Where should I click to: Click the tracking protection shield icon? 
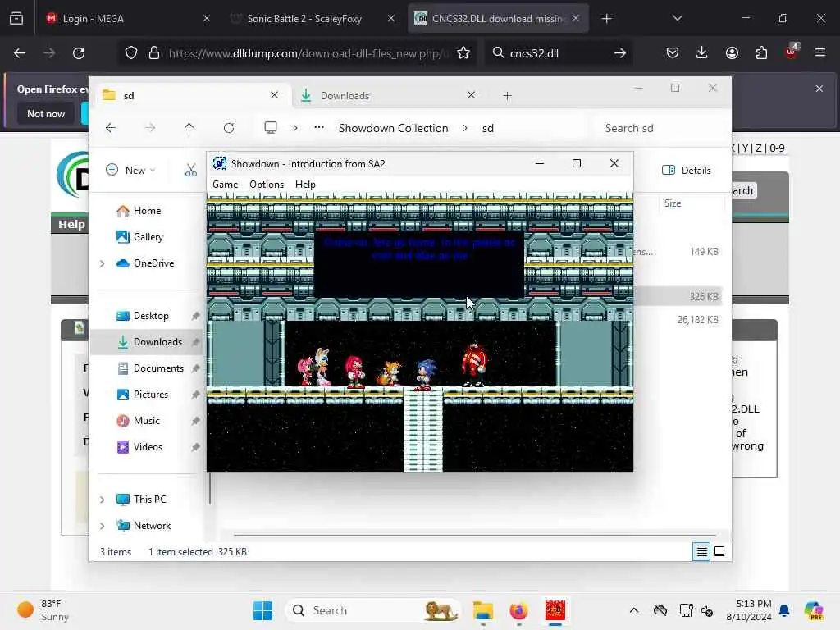click(x=131, y=53)
